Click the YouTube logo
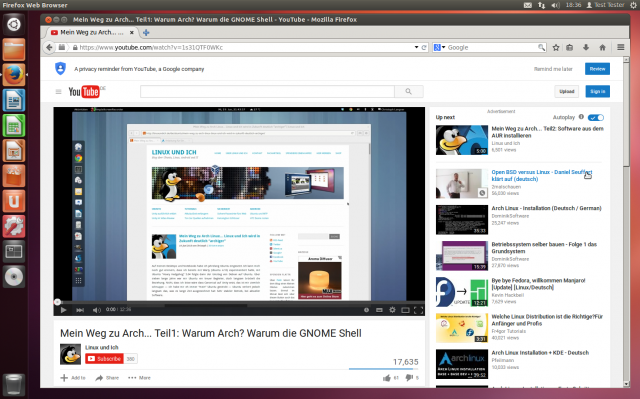 tap(84, 92)
